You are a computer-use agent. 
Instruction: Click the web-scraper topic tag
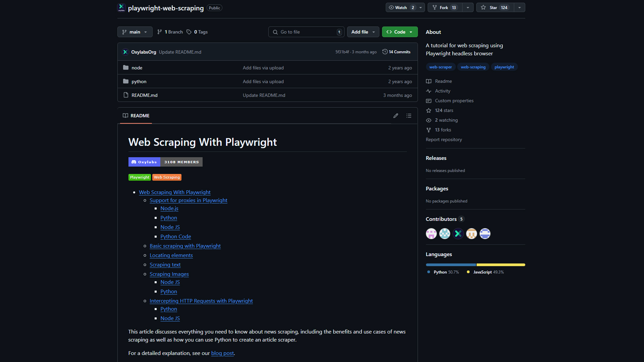point(440,67)
